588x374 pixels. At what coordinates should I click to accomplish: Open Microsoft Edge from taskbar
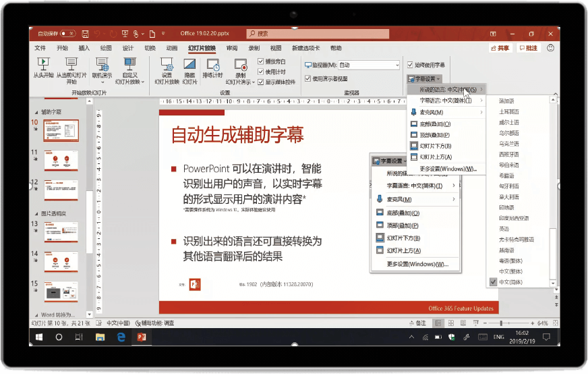pos(121,337)
